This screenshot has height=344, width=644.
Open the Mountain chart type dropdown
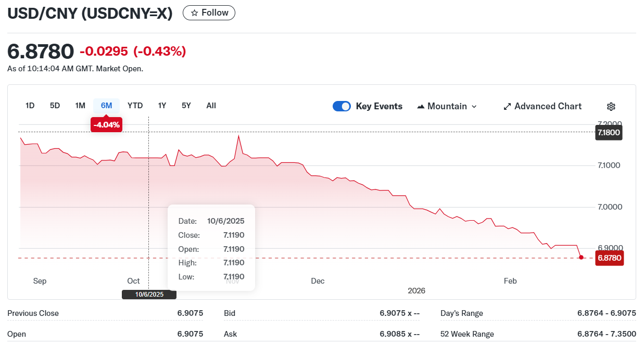click(447, 106)
